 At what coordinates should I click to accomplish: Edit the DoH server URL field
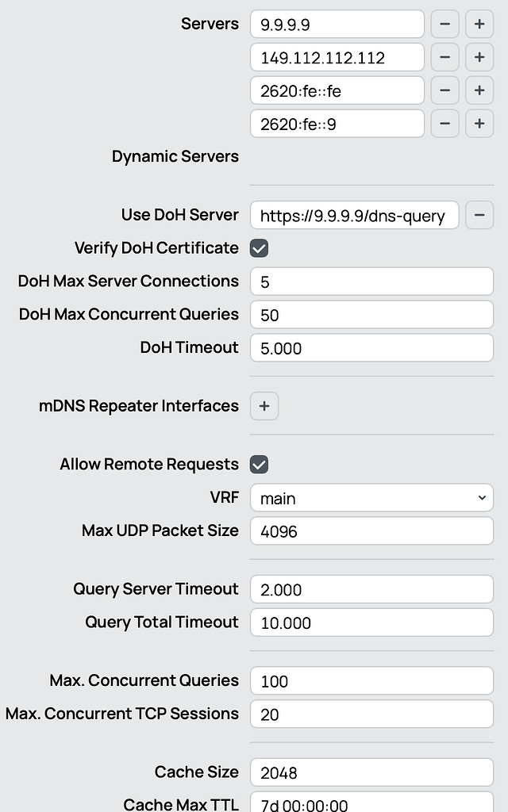pos(354,215)
